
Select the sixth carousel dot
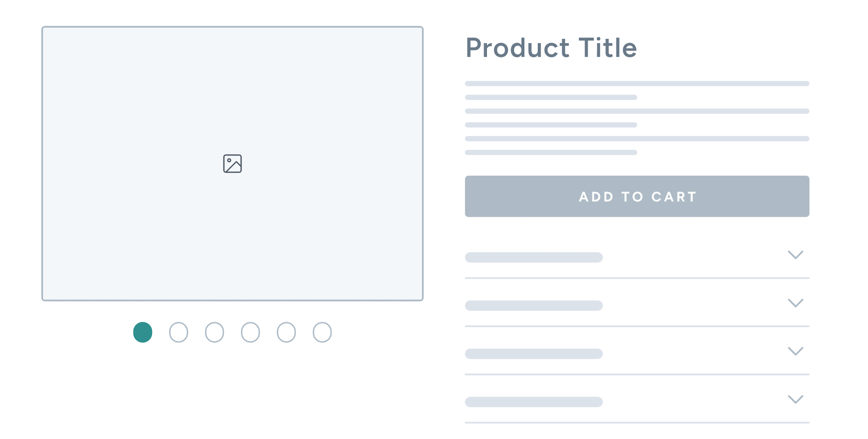[x=322, y=332]
